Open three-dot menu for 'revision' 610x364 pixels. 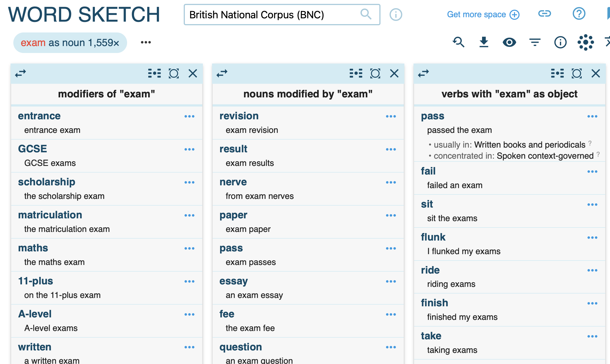click(x=391, y=117)
